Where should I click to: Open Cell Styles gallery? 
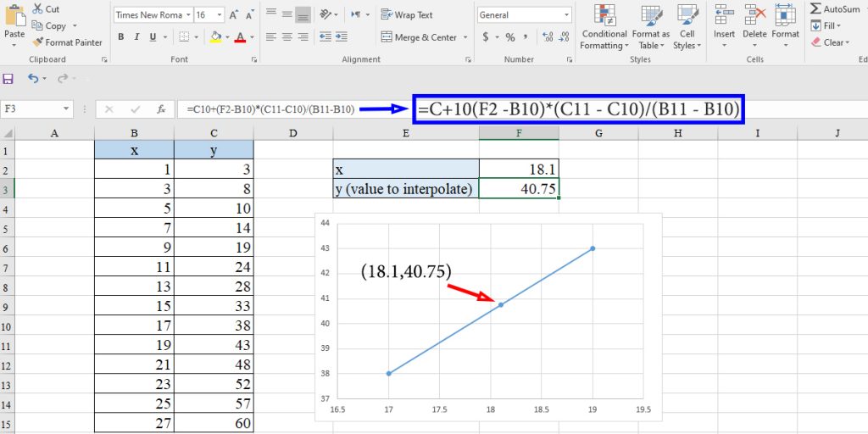point(687,26)
